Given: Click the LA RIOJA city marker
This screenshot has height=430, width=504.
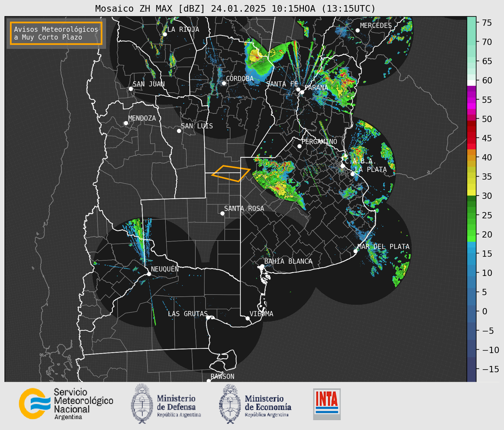Looking at the screenshot, I should pyautogui.click(x=165, y=34).
